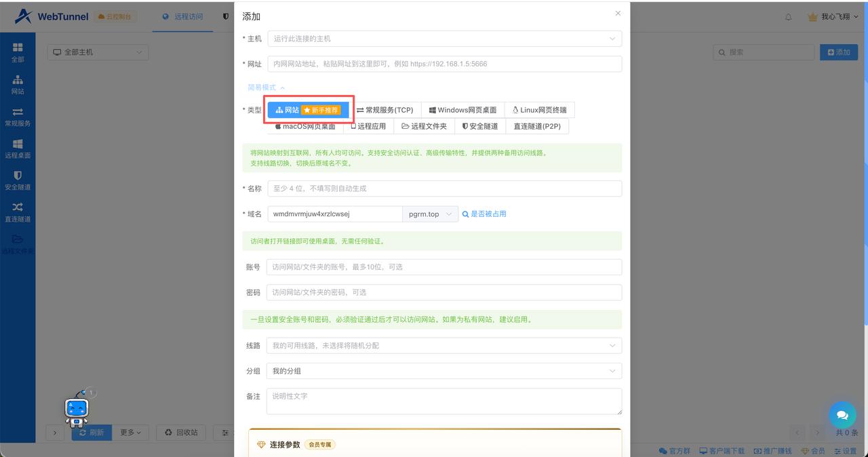This screenshot has height=457, width=868.
Task: Select Linux网页终端 type
Action: 540,110
